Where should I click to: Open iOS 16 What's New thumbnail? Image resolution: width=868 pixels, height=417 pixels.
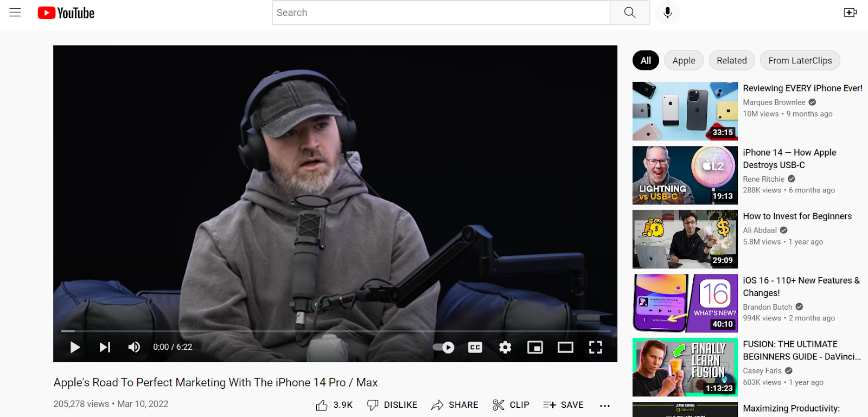tap(685, 303)
